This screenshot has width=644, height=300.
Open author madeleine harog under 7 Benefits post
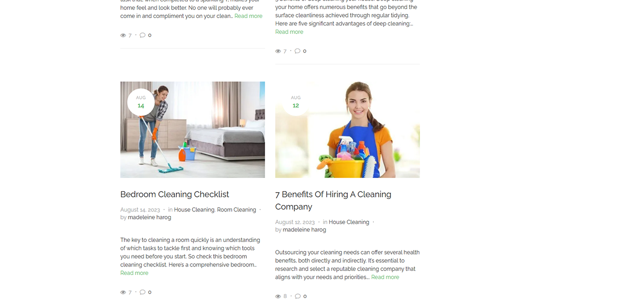pos(304,230)
